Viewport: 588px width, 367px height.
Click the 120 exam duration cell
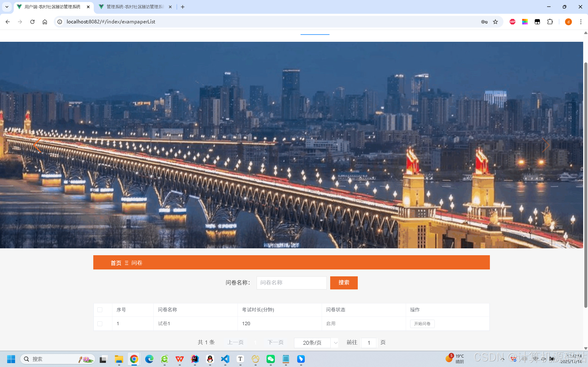(x=280, y=324)
